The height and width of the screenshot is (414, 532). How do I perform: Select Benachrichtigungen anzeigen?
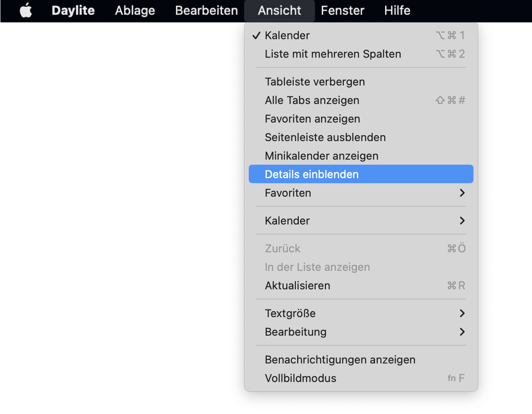pyautogui.click(x=361, y=360)
